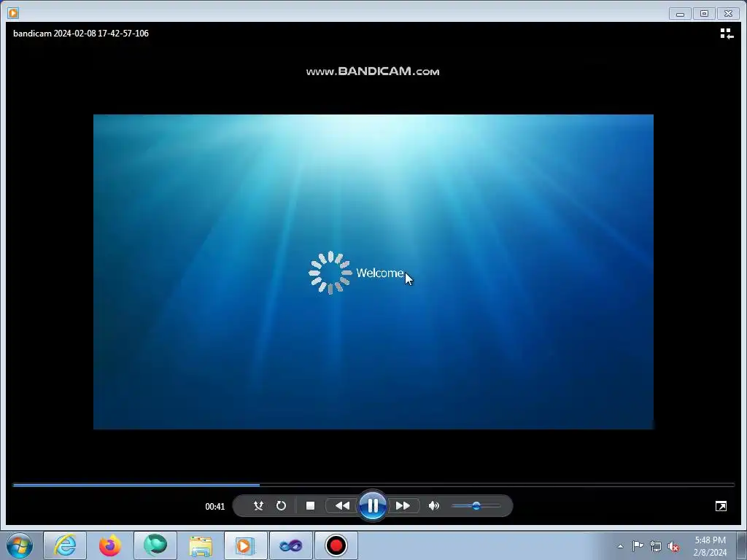
Task: Launch Internet Explorer from taskbar
Action: [65, 545]
